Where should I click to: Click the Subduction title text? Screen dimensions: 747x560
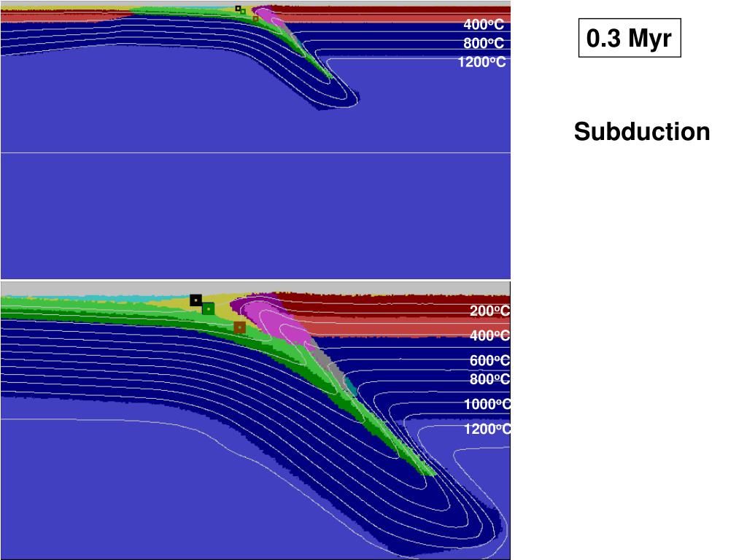642,131
